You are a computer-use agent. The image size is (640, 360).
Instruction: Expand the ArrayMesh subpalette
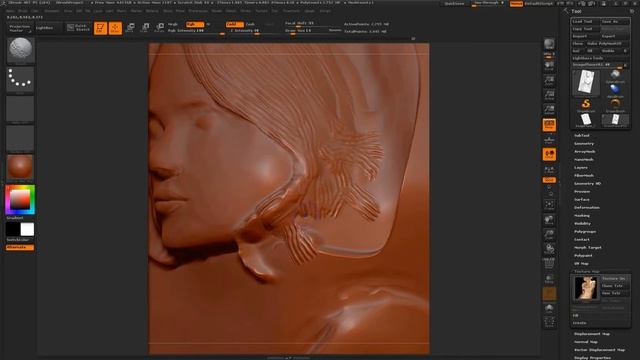(x=584, y=151)
